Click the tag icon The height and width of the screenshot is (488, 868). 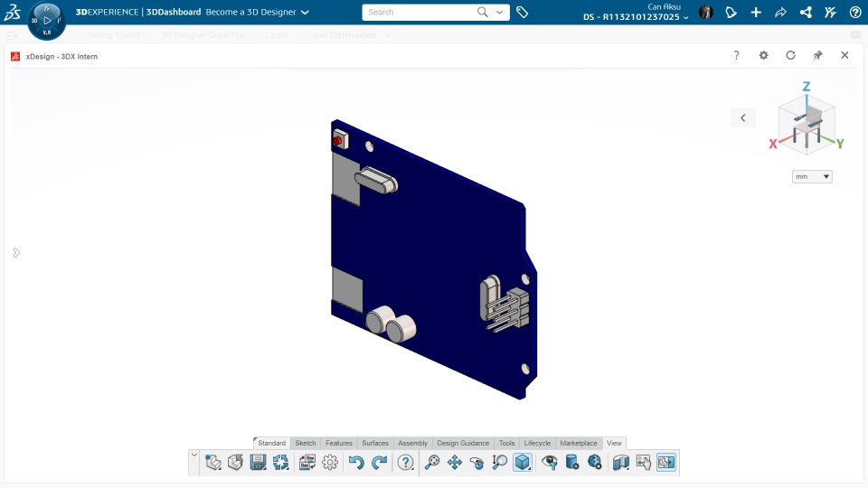[x=522, y=12]
